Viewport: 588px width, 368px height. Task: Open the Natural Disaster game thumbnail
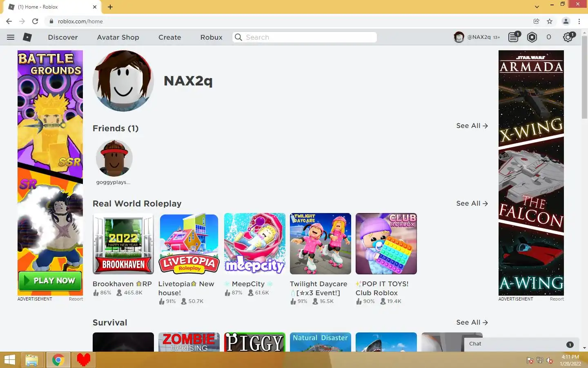click(x=321, y=342)
